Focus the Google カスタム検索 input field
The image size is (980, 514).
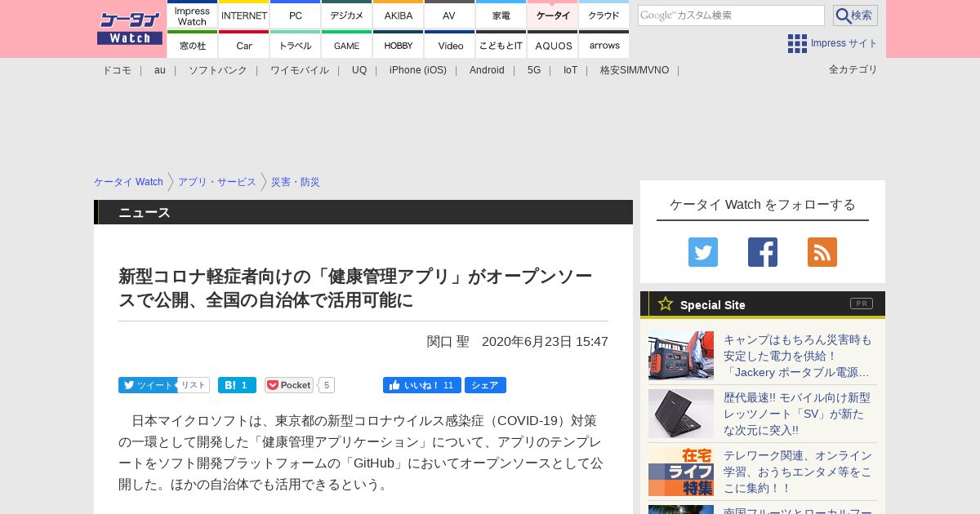tap(731, 16)
